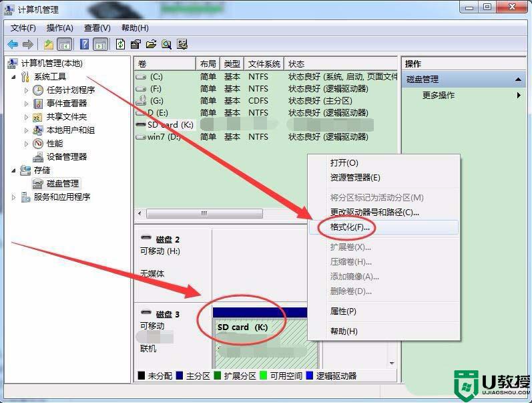Click the (C:) drive icon in volume list

tap(141, 77)
